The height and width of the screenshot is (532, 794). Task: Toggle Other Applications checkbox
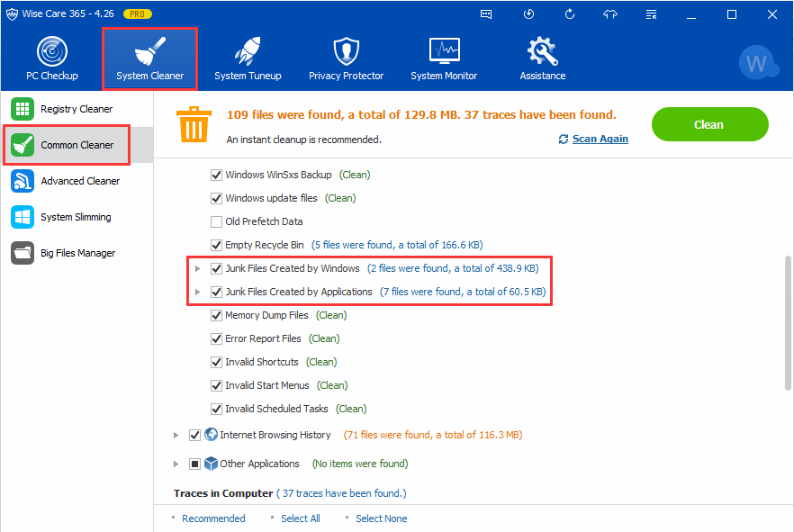(194, 464)
